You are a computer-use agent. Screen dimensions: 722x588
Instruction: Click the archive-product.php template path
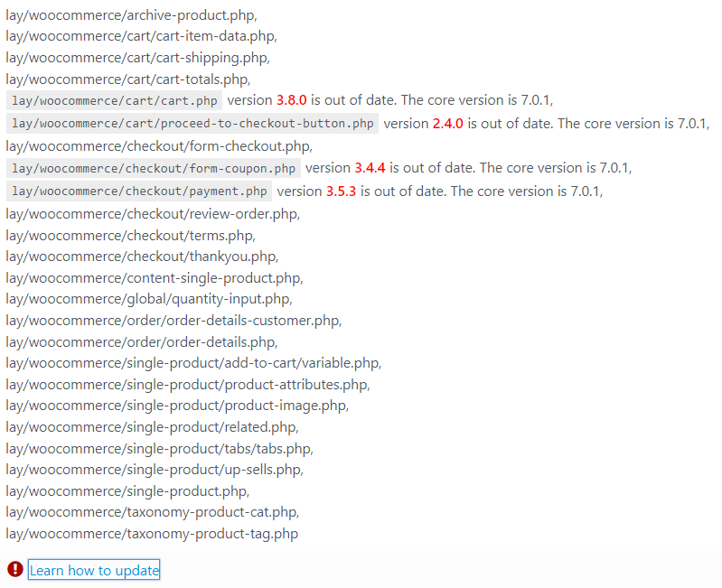pyautogui.click(x=131, y=15)
